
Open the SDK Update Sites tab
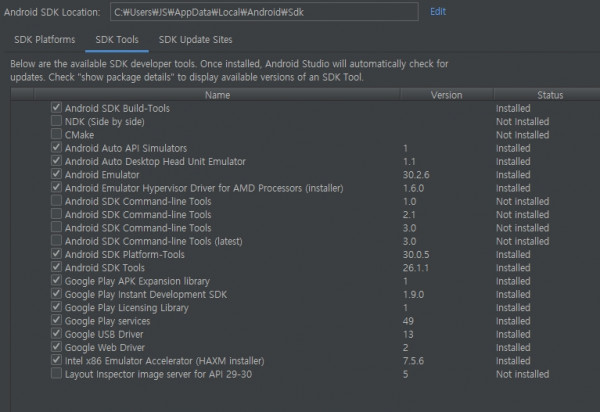point(196,40)
